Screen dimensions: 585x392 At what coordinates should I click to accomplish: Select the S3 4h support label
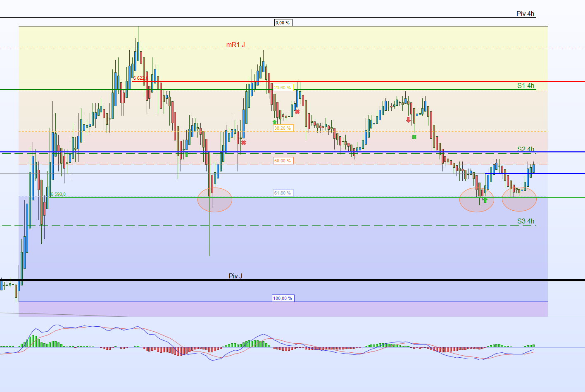click(526, 221)
